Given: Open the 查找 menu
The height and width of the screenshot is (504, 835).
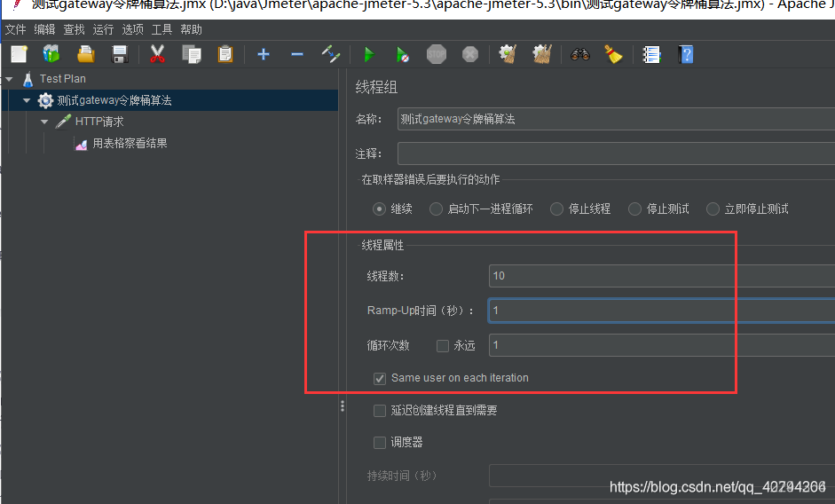Looking at the screenshot, I should (x=74, y=29).
